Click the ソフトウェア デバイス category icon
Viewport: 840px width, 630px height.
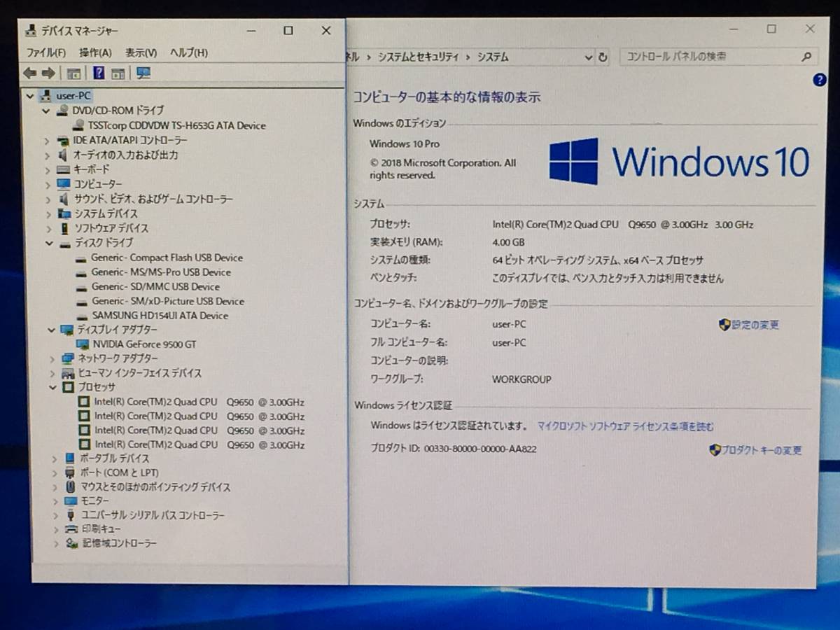coord(64,228)
